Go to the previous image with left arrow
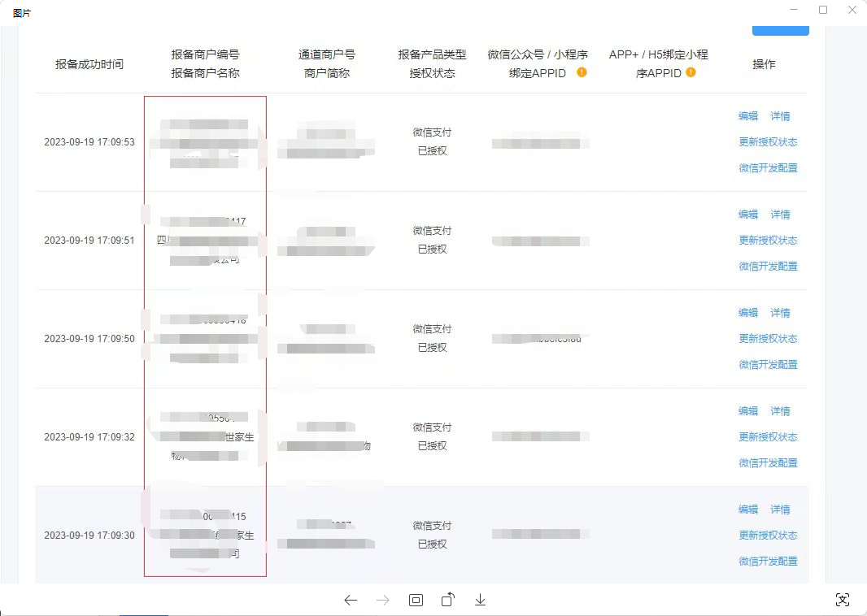Image resolution: width=867 pixels, height=616 pixels. point(351,600)
